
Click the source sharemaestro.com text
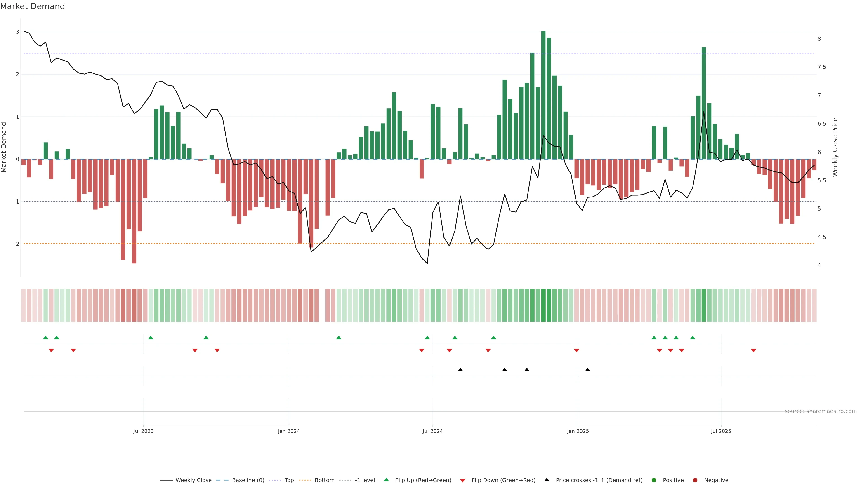tap(821, 411)
